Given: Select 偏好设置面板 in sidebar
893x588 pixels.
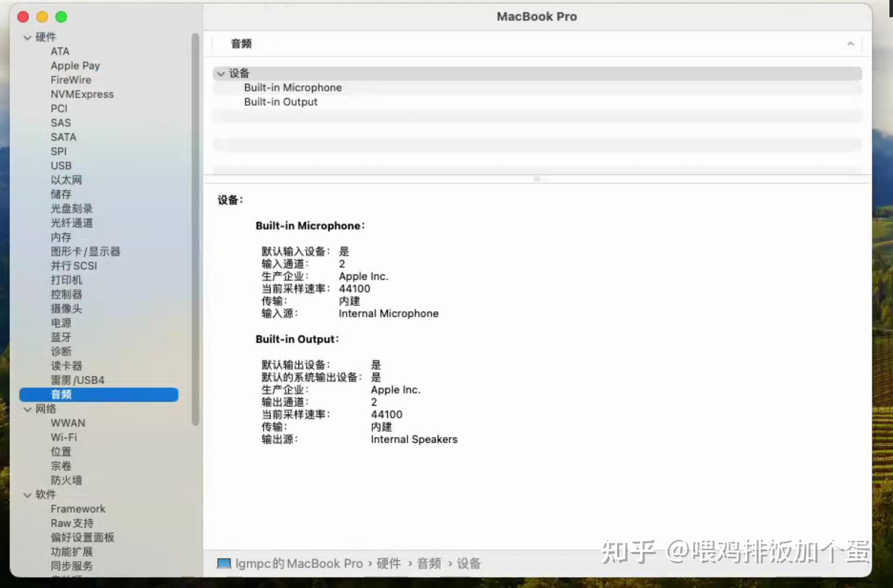Looking at the screenshot, I should (83, 537).
